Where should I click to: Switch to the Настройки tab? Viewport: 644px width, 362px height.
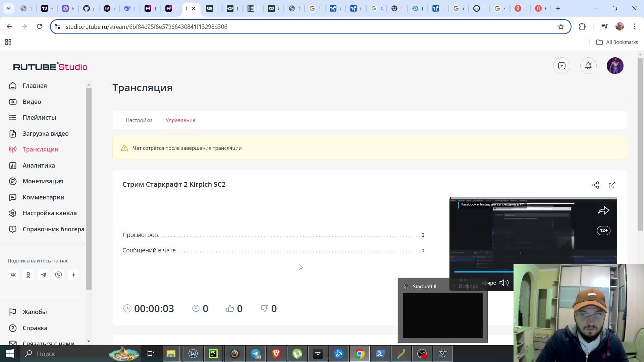tap(139, 120)
